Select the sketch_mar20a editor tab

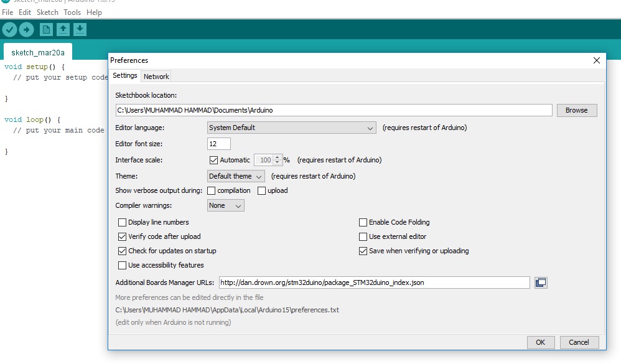point(37,52)
